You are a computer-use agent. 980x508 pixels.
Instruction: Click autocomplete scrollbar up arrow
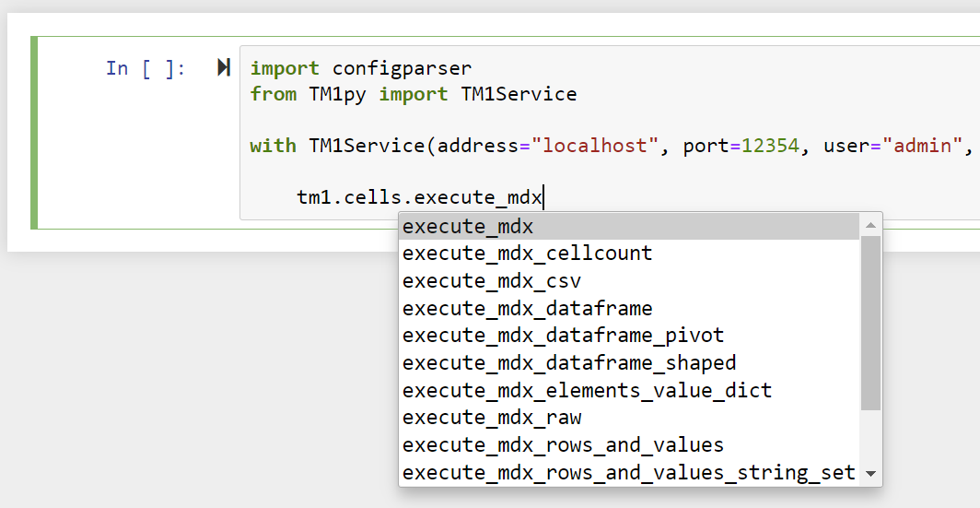tap(870, 225)
